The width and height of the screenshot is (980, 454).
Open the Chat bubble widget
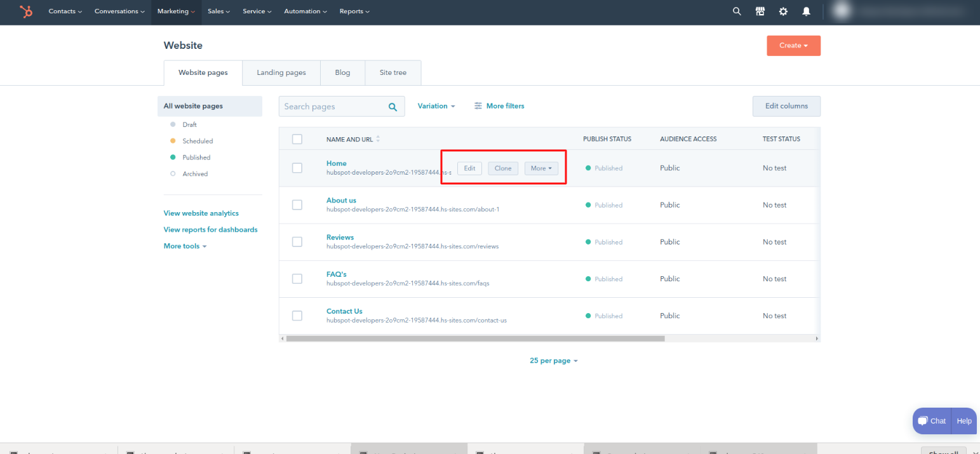pos(932,421)
